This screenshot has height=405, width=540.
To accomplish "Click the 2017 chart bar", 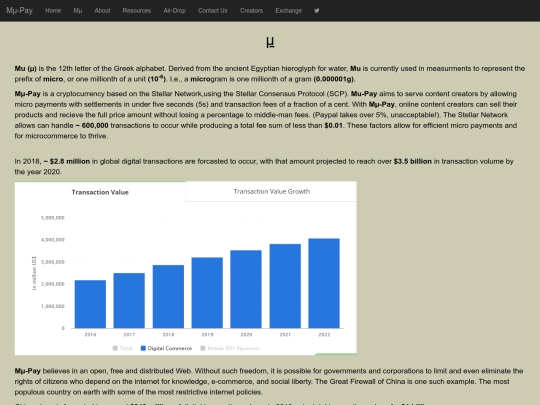I will coord(129,301).
